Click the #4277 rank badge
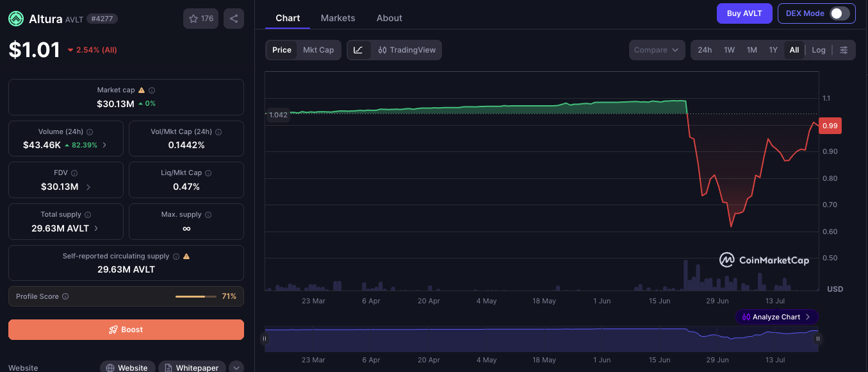868x372 pixels. [102, 19]
